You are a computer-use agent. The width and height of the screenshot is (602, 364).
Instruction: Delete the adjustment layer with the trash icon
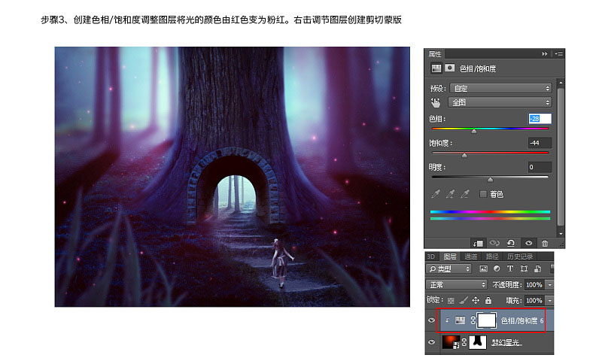[x=545, y=243]
